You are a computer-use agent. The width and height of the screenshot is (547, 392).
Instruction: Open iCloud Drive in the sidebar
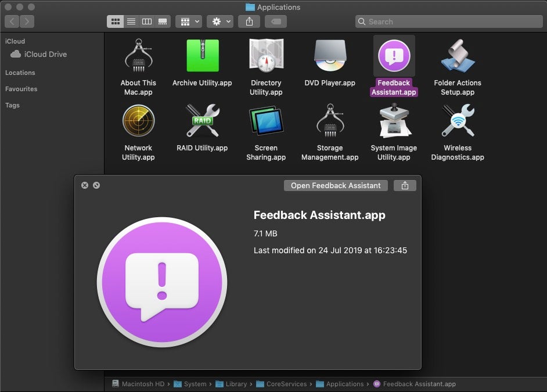pyautogui.click(x=45, y=54)
